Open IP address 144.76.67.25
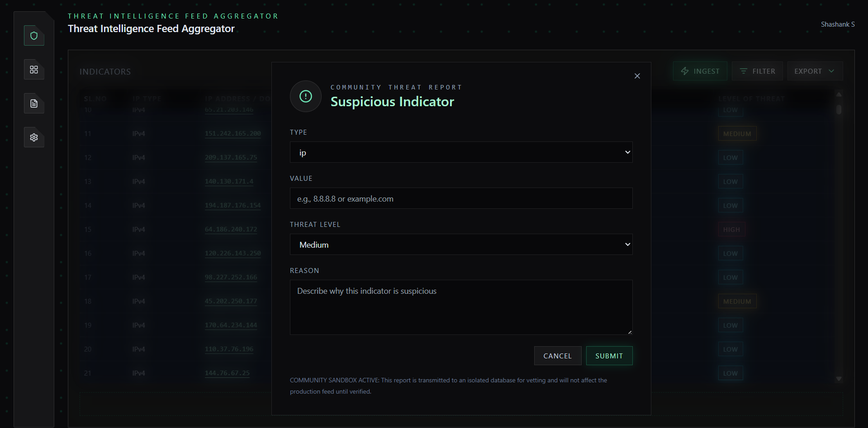 [227, 373]
